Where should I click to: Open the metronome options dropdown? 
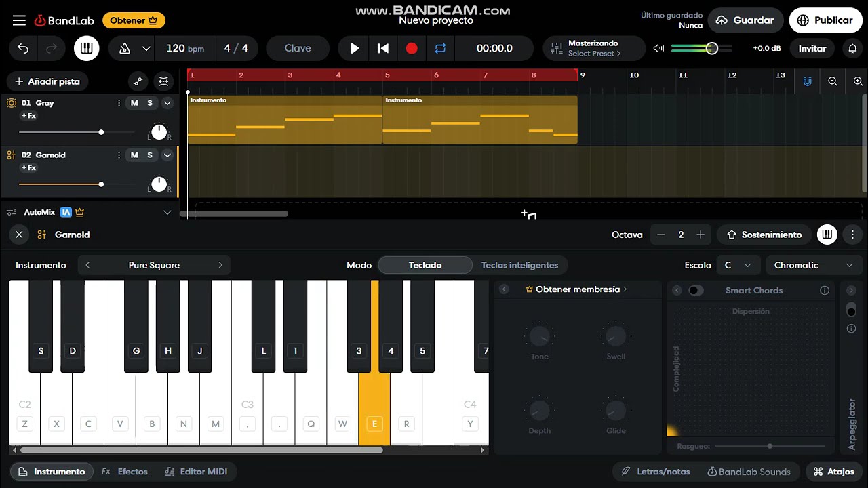(146, 48)
